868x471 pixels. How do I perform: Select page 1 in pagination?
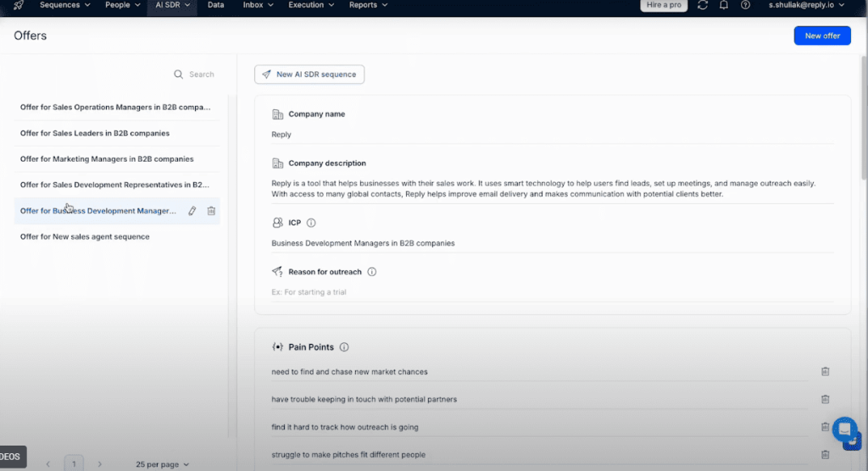(x=74, y=464)
